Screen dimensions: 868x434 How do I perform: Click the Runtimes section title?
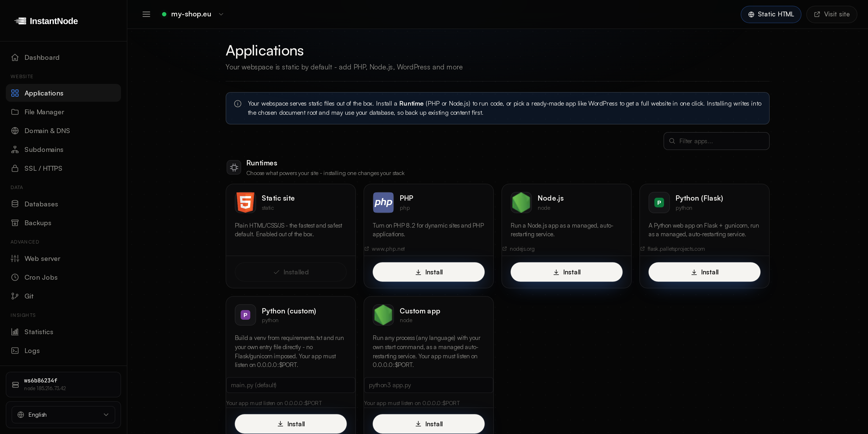[x=262, y=163]
